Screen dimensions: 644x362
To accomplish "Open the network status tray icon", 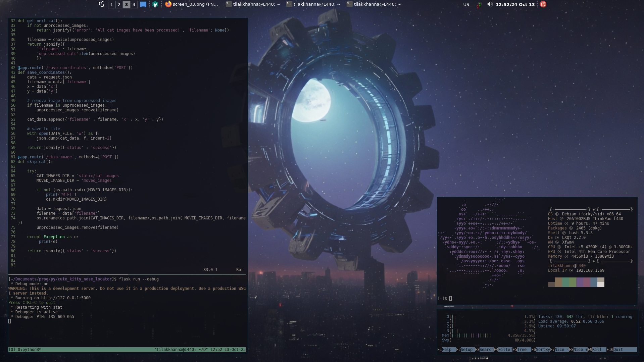I will pos(479,4).
